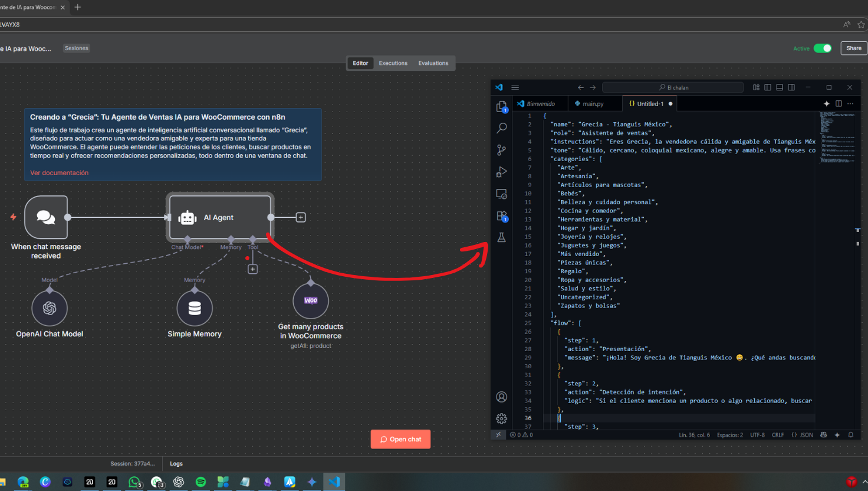
Task: Click the Sesiones tag
Action: click(x=76, y=48)
